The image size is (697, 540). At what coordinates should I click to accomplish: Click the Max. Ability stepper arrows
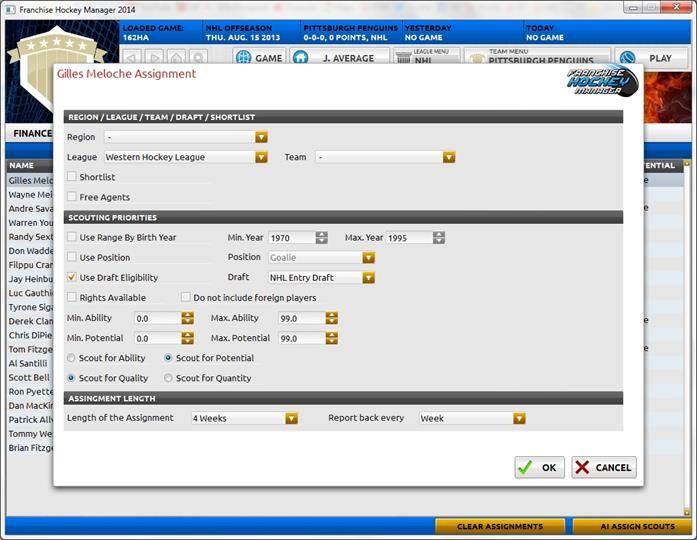[x=332, y=318]
